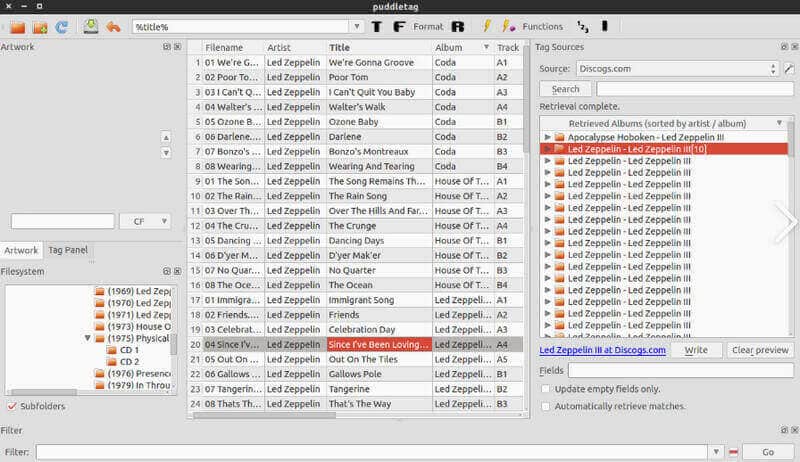Click the save (green arrow) toolbar icon
This screenshot has height=462, width=800.
[91, 27]
